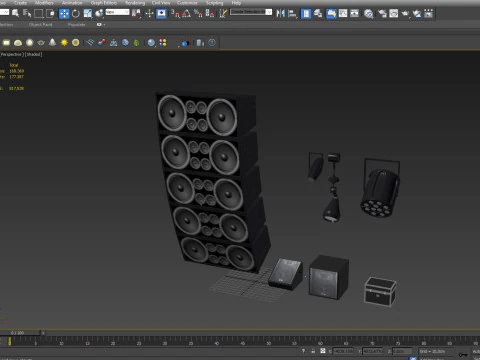Click Use Pivot Point Center icon
Viewport: 480px width, 360px height.
[136, 13]
